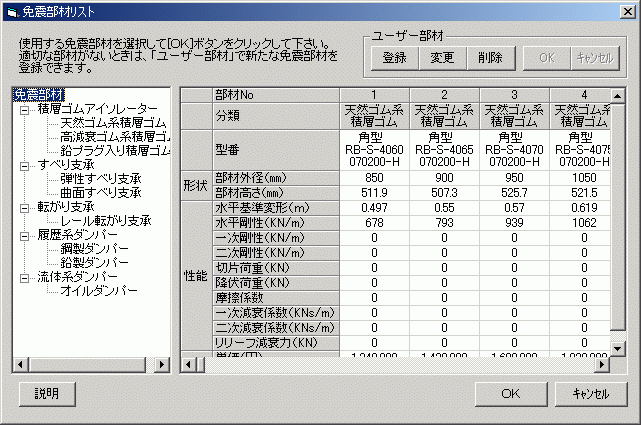Click the table's vertical scrollbar thumb
This screenshot has width=641, height=425.
(617, 217)
